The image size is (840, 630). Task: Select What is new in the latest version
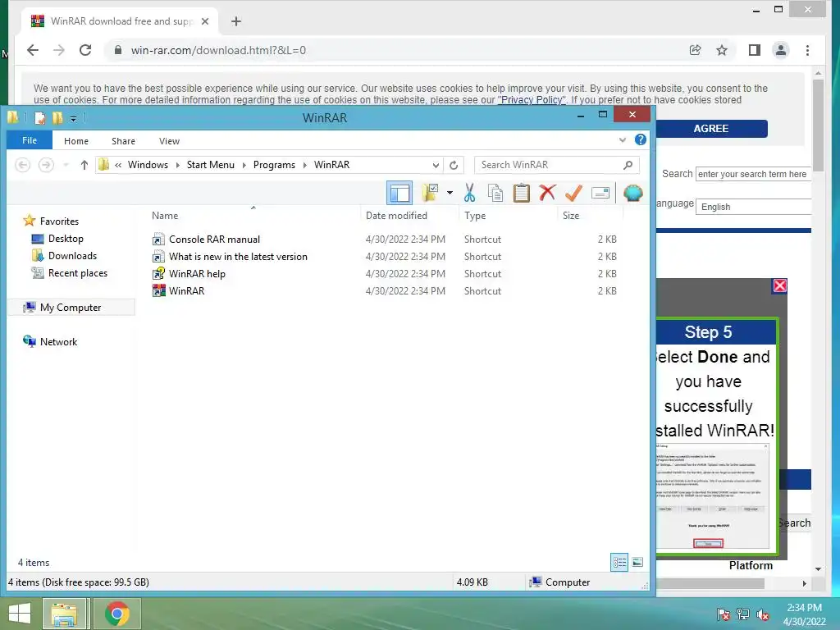point(239,257)
